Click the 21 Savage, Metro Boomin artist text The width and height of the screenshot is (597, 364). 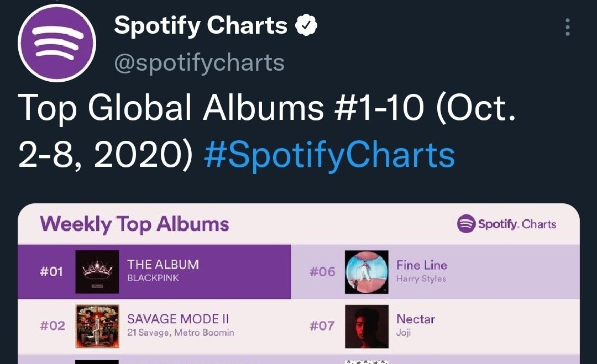coord(180,333)
